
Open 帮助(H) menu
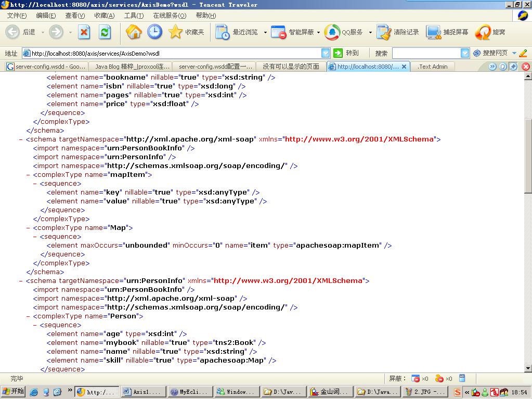(206, 16)
